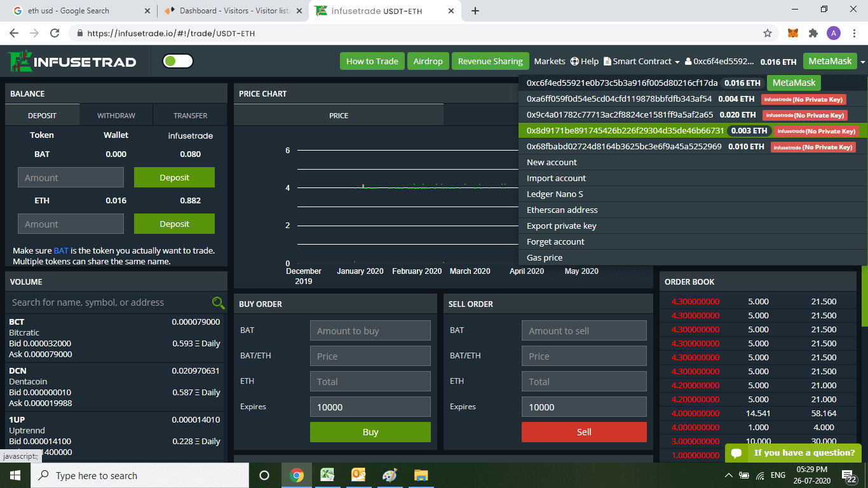Choose 'Export private key'
868x488 pixels.
[693, 226]
